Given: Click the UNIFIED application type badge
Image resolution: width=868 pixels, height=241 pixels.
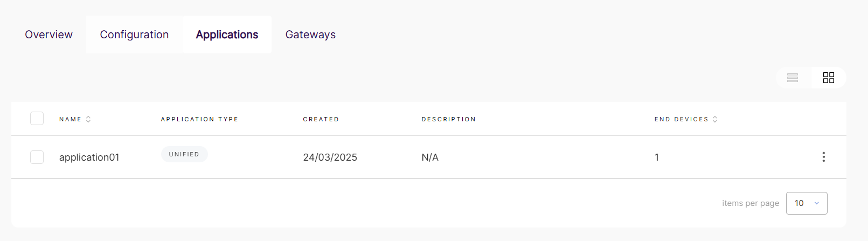Looking at the screenshot, I should pyautogui.click(x=184, y=154).
